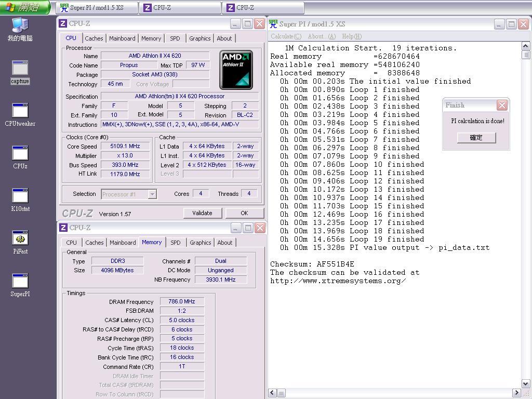This screenshot has height=399, width=532.
Task: Open Graphics tab in upper CPU-Z window
Action: tap(200, 38)
